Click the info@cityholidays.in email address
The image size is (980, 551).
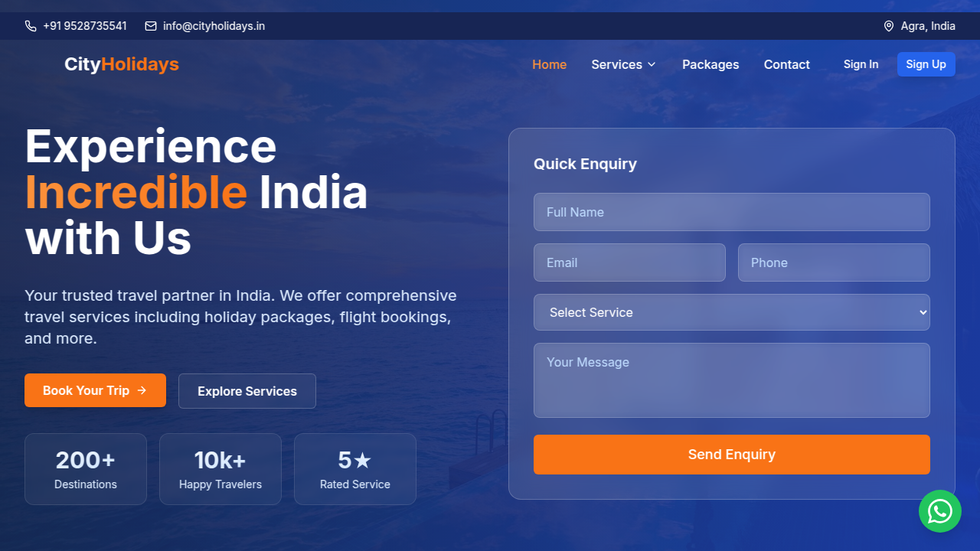(214, 26)
